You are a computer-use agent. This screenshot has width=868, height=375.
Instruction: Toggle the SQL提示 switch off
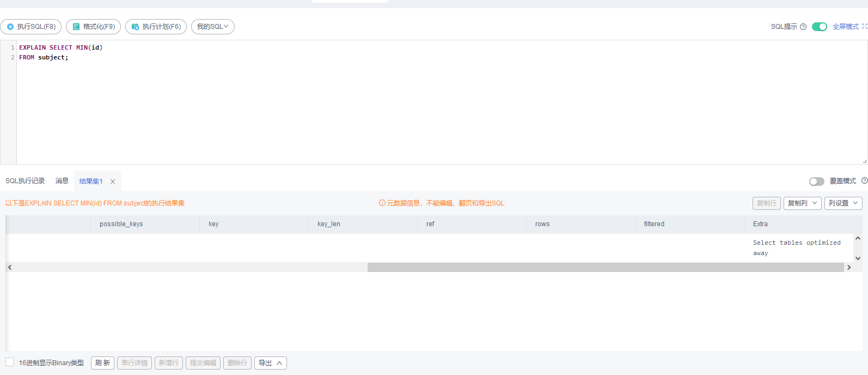coord(820,27)
